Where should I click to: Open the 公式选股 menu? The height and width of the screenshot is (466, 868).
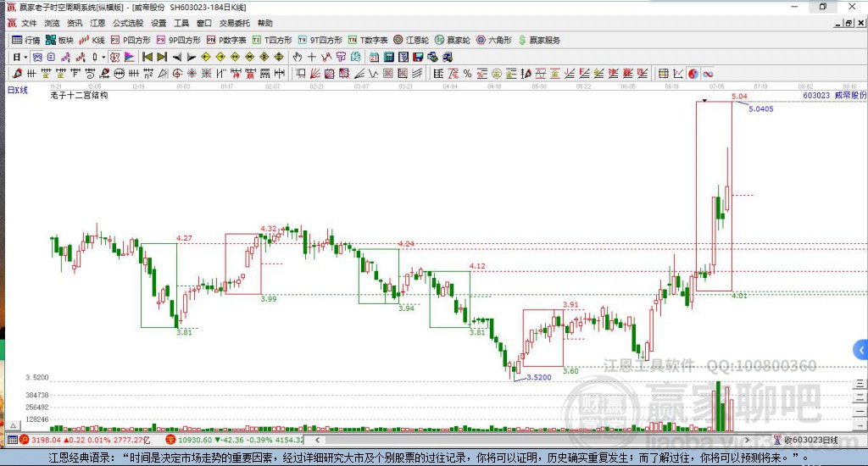click(128, 23)
